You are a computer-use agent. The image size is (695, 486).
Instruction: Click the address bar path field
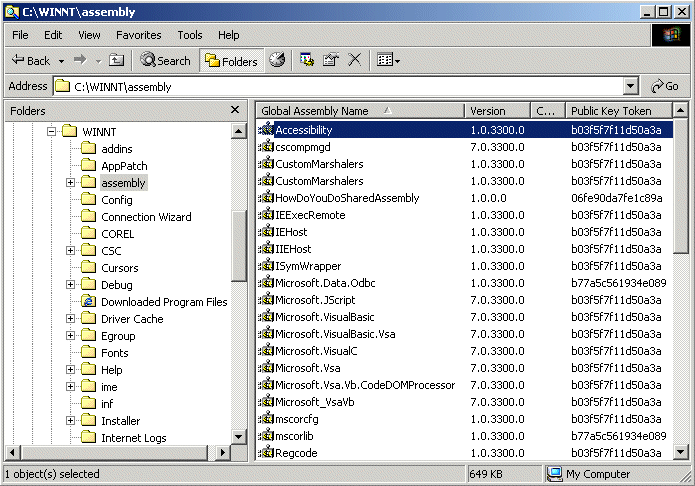(x=339, y=86)
